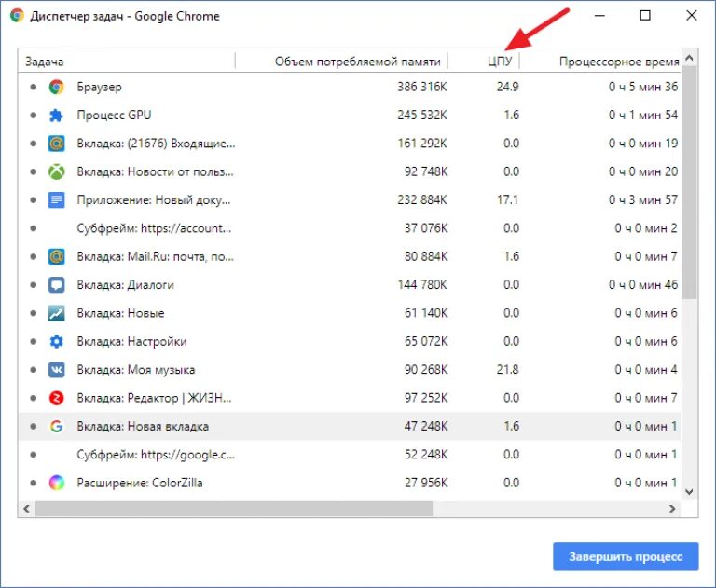
Task: Click the 24.9 CPU value
Action: [x=507, y=87]
